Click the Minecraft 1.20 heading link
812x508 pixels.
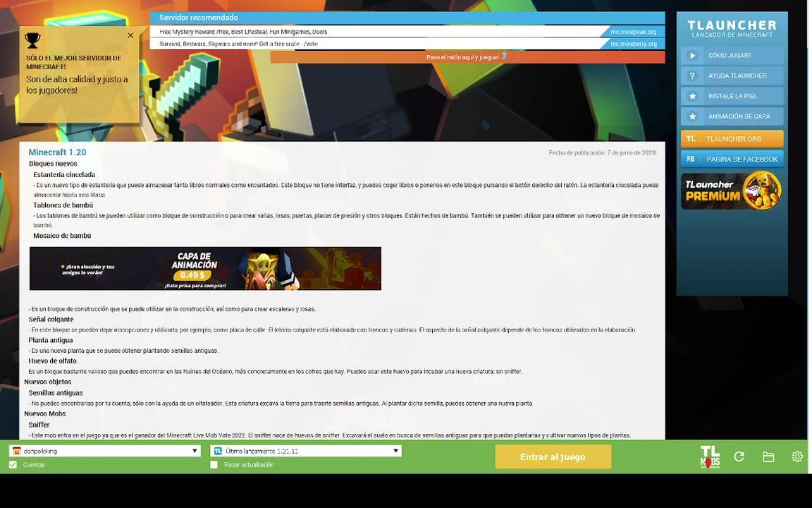[x=58, y=152]
